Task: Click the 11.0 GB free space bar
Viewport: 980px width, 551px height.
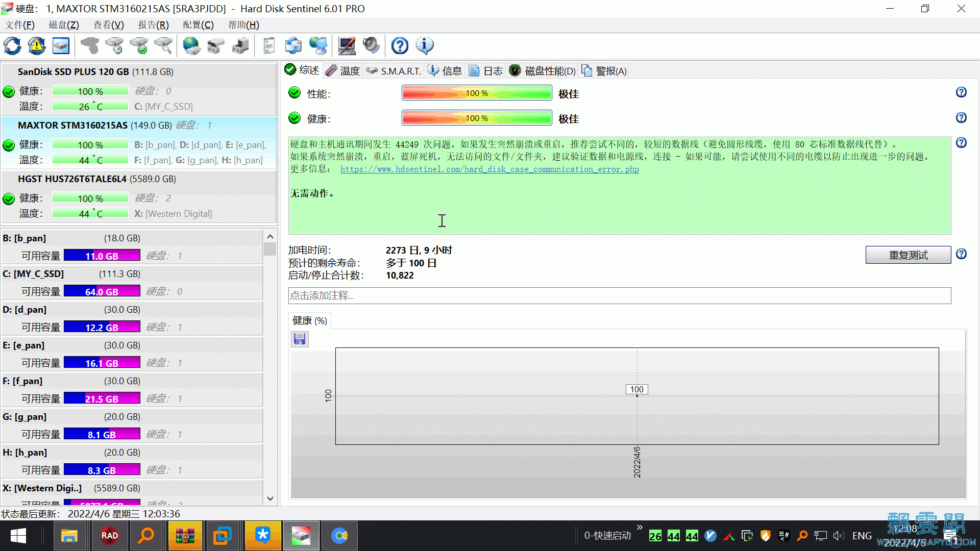Action: [x=102, y=256]
